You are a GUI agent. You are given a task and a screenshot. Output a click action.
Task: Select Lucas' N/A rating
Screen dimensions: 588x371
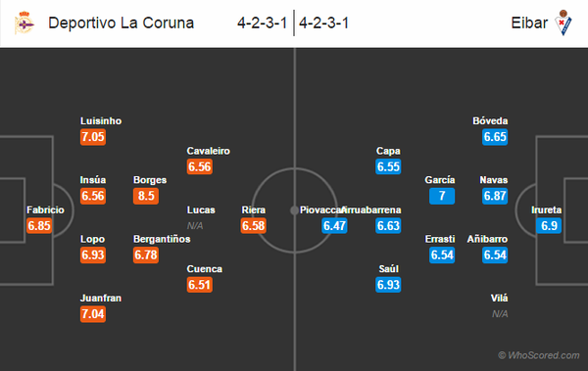[195, 225]
